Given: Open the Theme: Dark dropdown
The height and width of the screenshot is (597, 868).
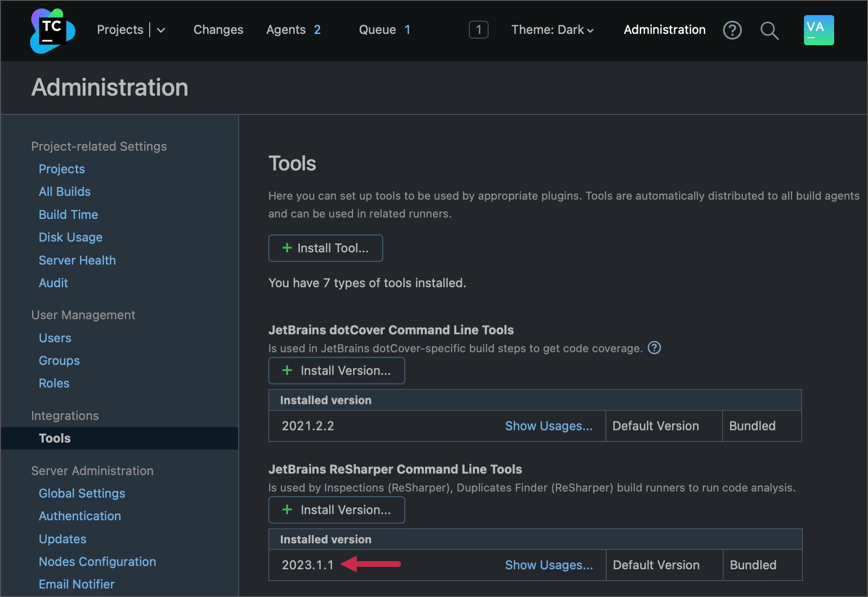Looking at the screenshot, I should click(x=552, y=30).
